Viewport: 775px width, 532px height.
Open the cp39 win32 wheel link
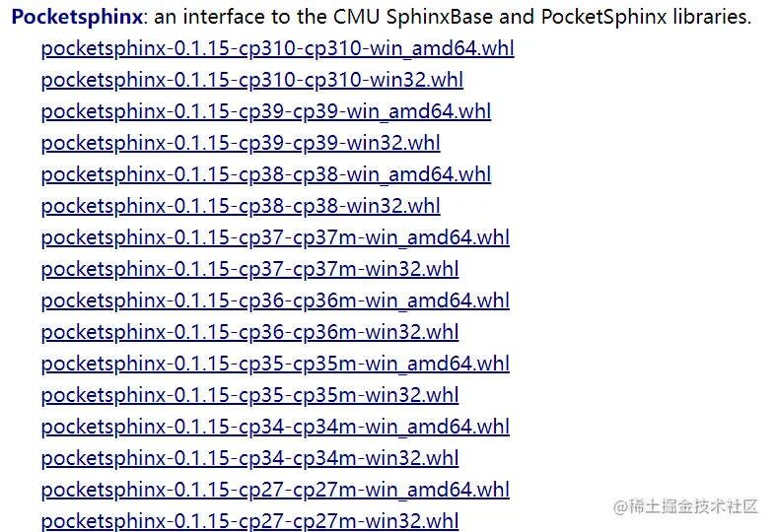240,143
